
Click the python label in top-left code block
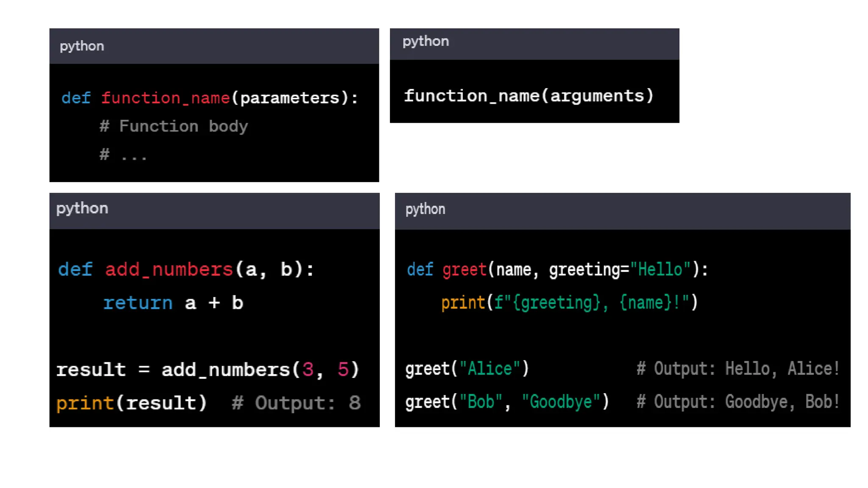82,46
